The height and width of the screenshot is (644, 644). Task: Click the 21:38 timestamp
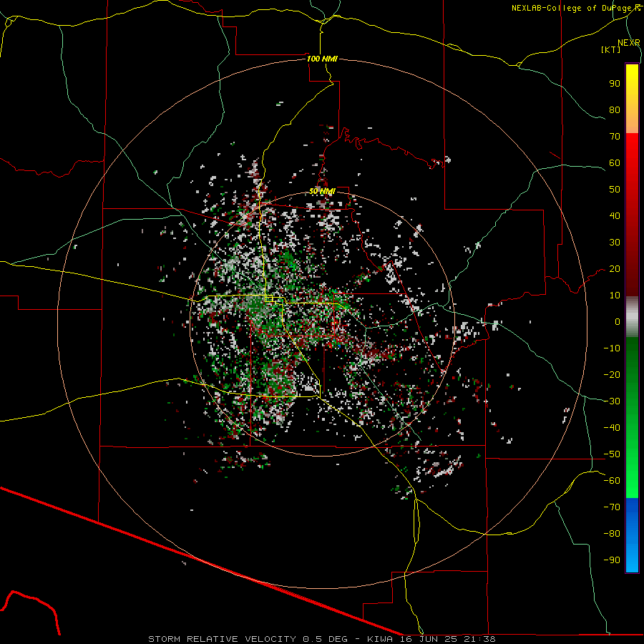point(479,639)
